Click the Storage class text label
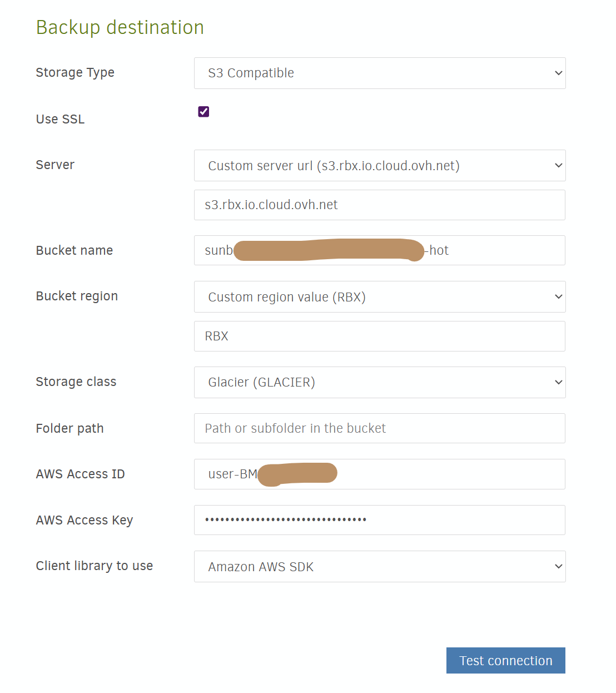This screenshot has width=616, height=693. click(x=76, y=382)
